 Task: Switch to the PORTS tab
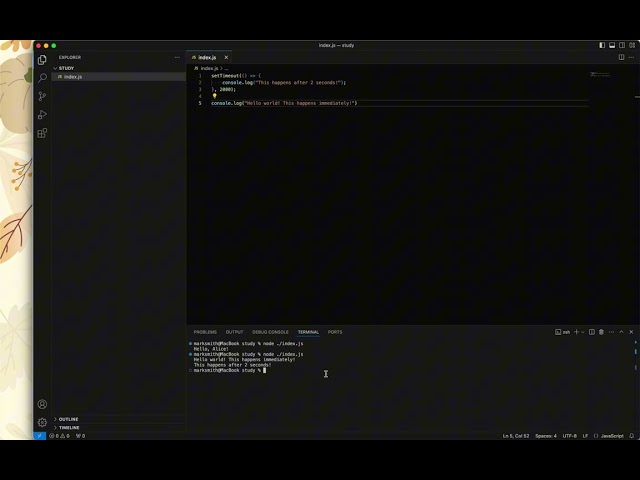(335, 332)
